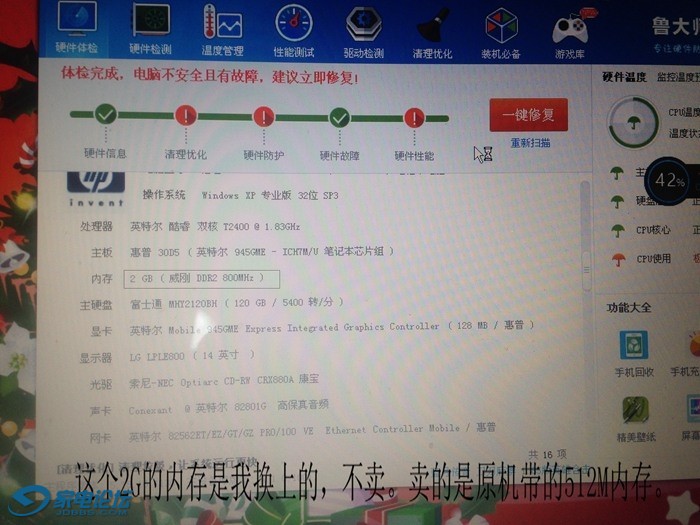Viewport: 700px width, 525px height.
Task: Click the hardware list vertical scrollbar handle
Action: coord(587,270)
